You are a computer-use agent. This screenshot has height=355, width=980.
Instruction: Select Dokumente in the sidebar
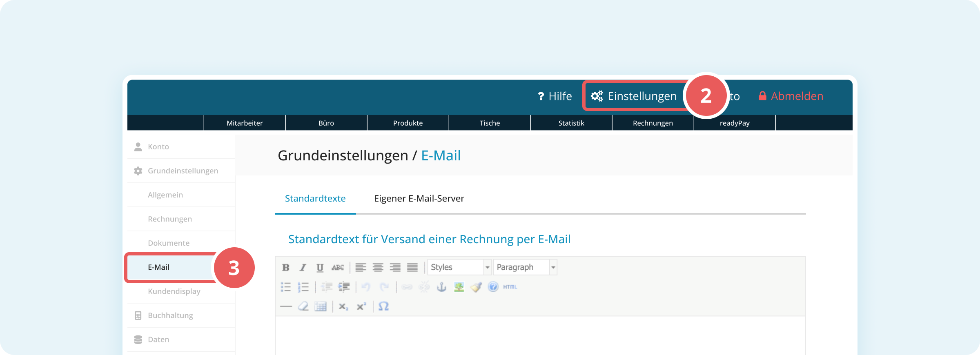(x=181, y=243)
